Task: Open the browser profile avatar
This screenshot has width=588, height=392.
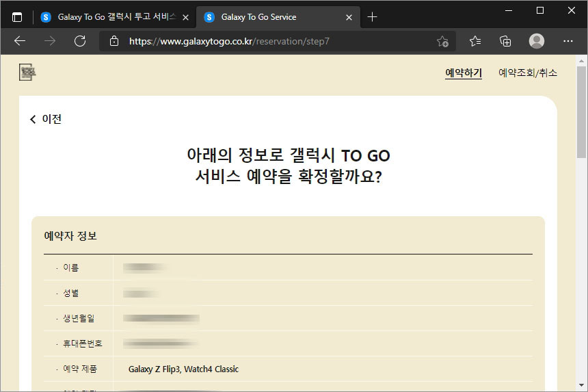Action: (x=537, y=41)
